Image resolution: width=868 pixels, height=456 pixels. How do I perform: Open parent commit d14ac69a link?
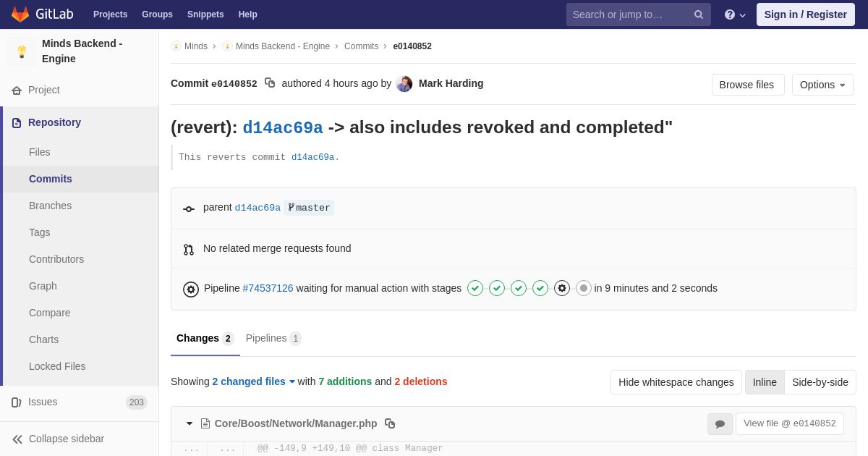(x=258, y=208)
